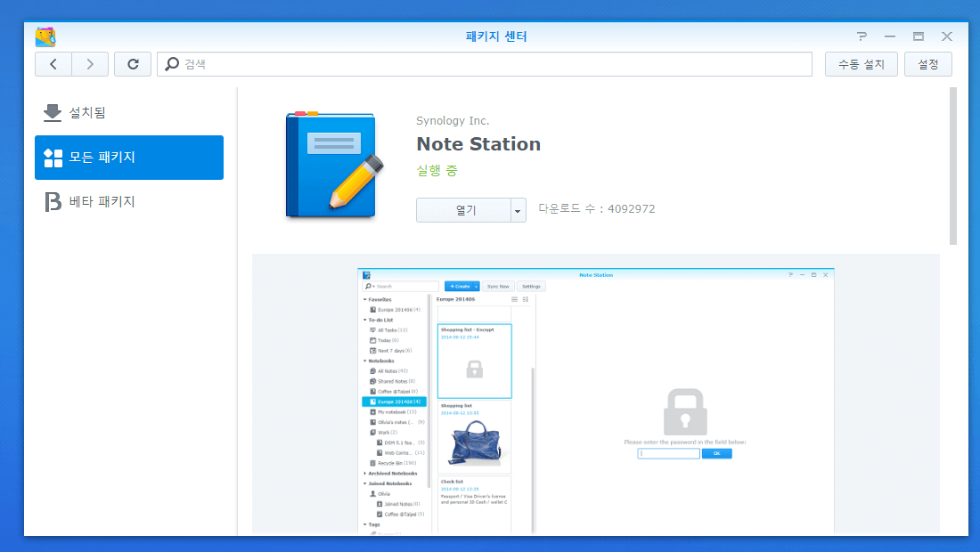Go forward with the right arrow button
Viewport: 980px width, 552px height.
coord(90,64)
